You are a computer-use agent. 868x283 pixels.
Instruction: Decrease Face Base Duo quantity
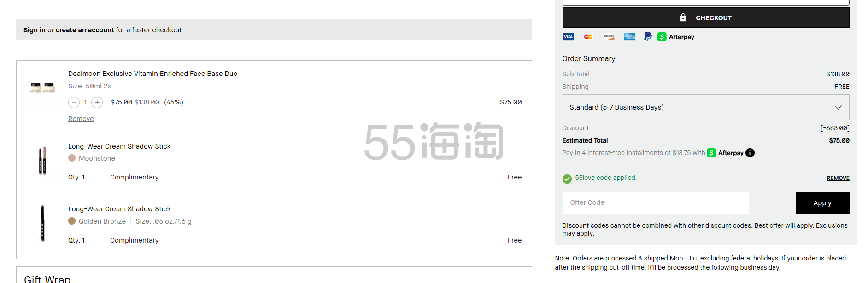tap(74, 102)
